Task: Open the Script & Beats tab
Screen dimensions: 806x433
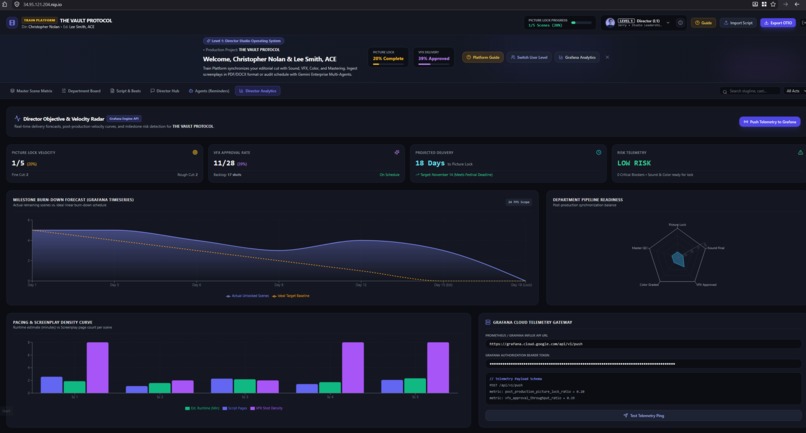Action: click(x=125, y=91)
